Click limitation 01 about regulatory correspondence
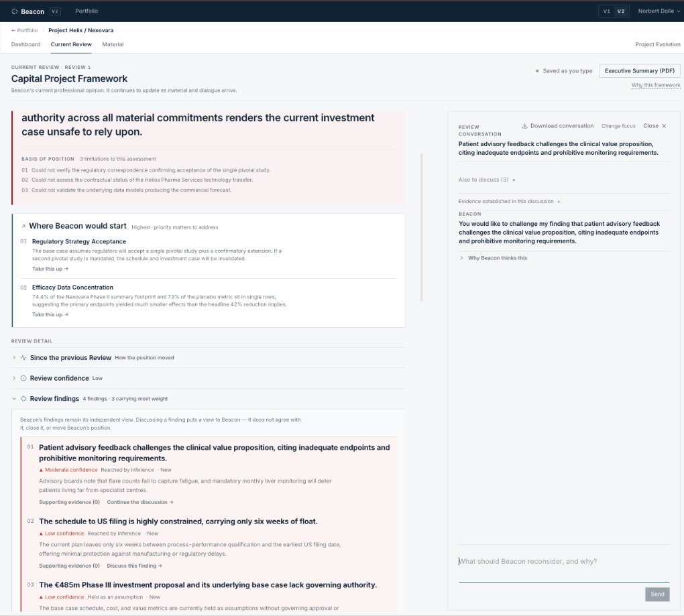The image size is (684, 616). click(146, 170)
